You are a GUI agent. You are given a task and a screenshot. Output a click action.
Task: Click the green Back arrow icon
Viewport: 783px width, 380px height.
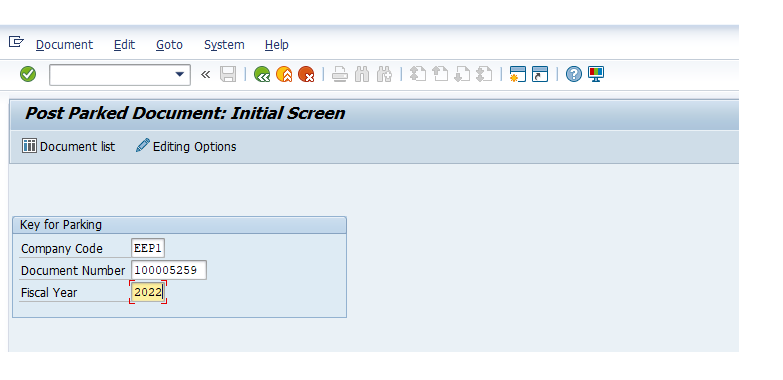click(x=262, y=74)
